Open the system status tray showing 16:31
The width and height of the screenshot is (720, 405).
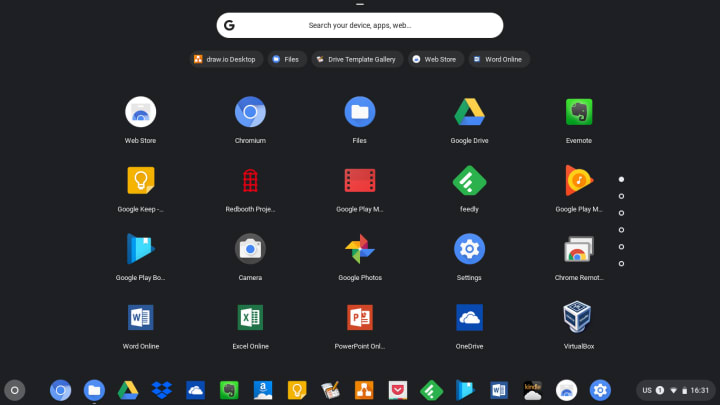click(675, 390)
